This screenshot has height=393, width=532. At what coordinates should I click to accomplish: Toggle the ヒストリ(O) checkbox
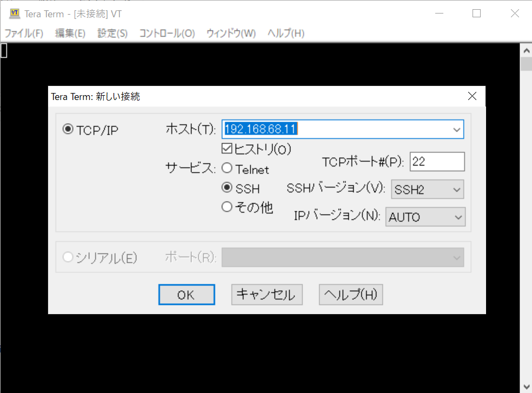227,148
